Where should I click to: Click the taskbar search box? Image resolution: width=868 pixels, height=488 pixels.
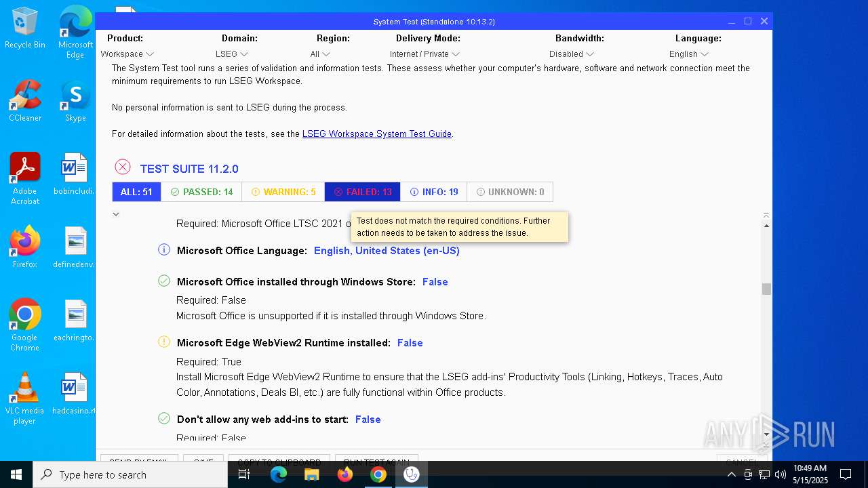pyautogui.click(x=130, y=474)
